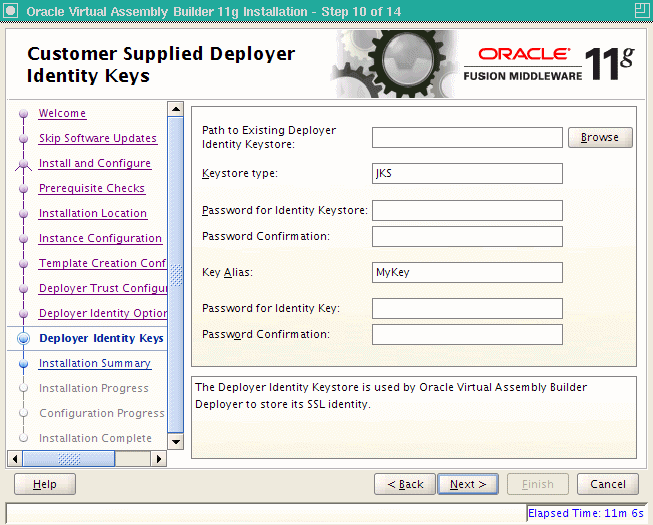This screenshot has width=653, height=525.
Task: Click the Installation Summary step bullet icon
Action: (24, 363)
